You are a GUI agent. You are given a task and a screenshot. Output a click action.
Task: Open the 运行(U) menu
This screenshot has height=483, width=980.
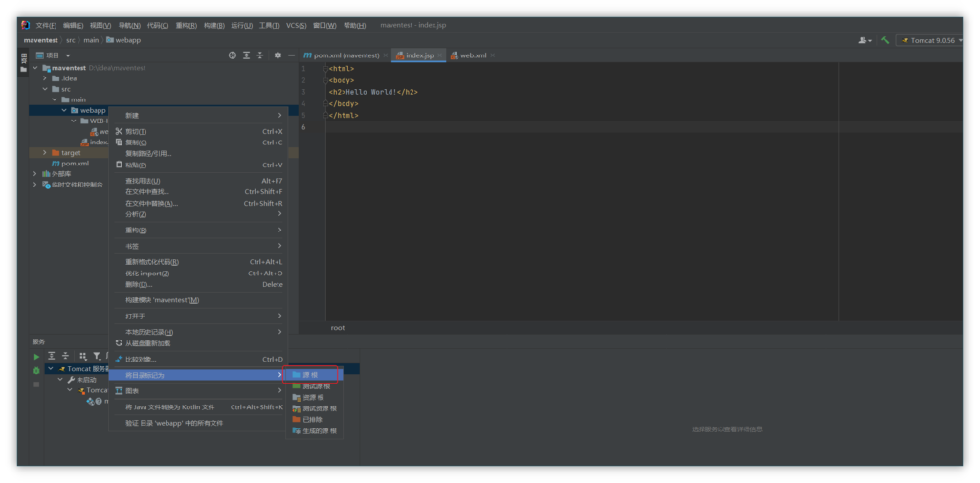point(242,26)
